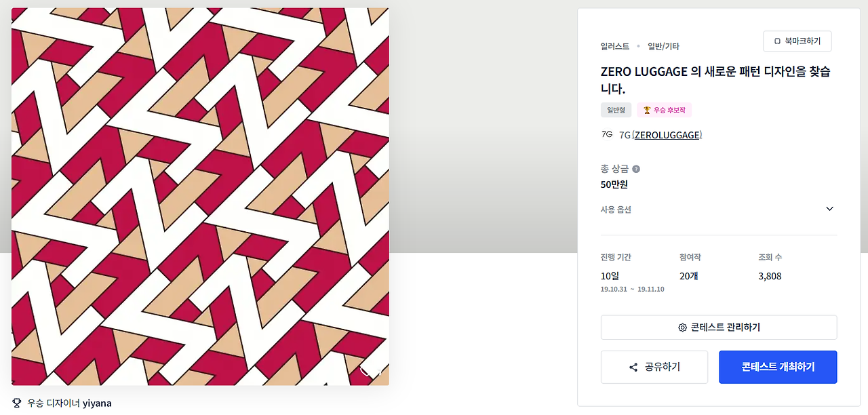The width and height of the screenshot is (868, 415).
Task: Click the 일반형 tag badge
Action: point(616,110)
